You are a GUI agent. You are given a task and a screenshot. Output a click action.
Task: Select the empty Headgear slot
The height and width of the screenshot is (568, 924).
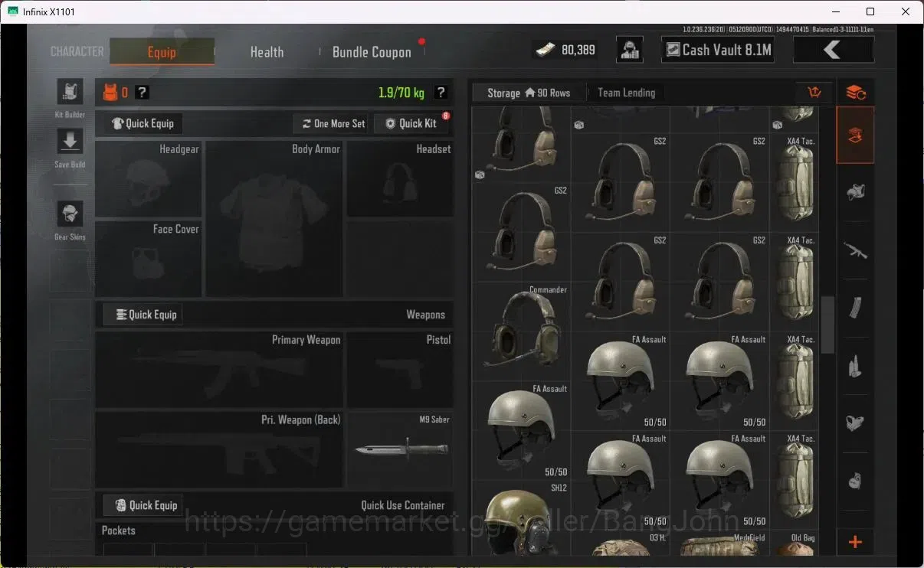(x=149, y=178)
